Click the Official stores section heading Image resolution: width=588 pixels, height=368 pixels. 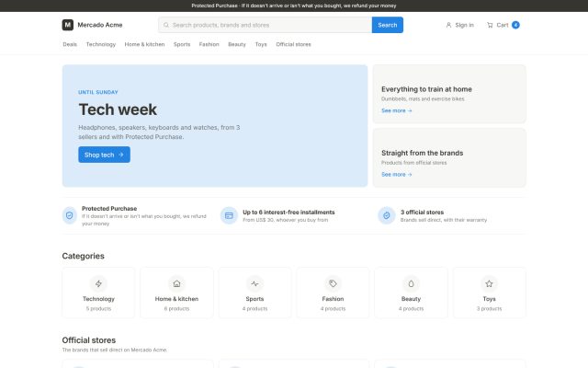[89, 340]
